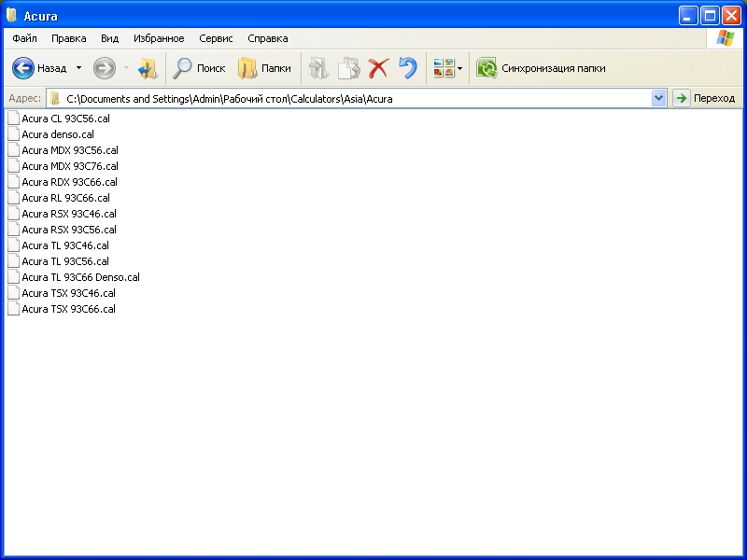Click the file icon of Acura MDX 93C56.cal

14,150
